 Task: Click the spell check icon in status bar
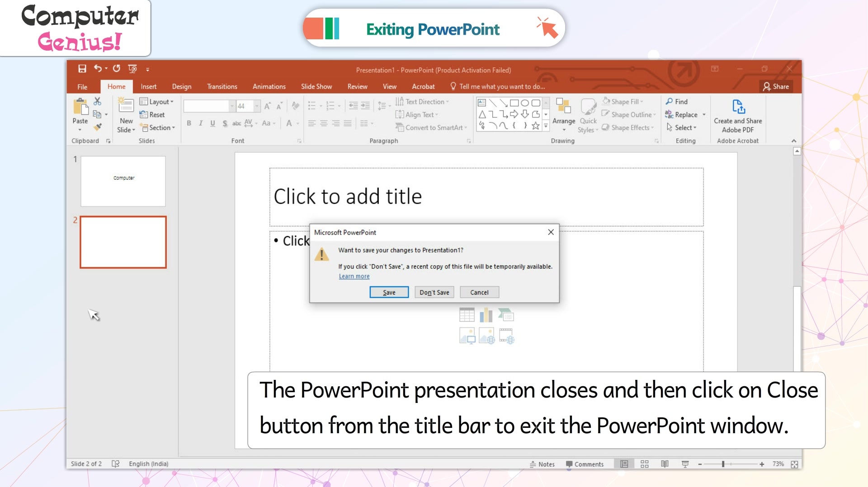coord(115,464)
